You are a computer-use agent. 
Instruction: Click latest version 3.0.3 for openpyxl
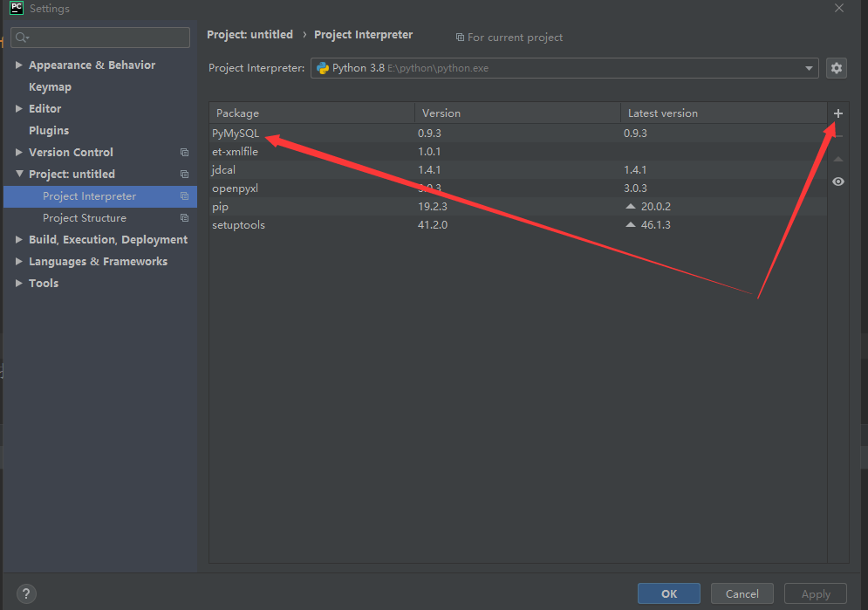(635, 188)
